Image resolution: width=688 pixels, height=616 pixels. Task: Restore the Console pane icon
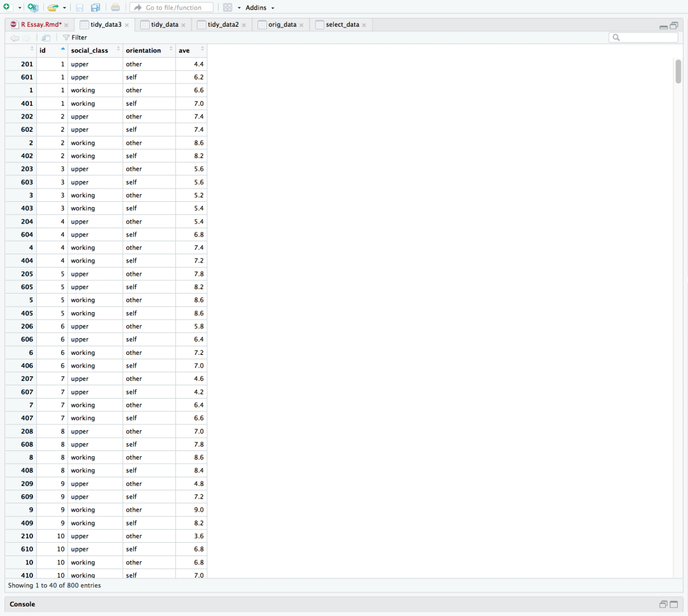663,605
